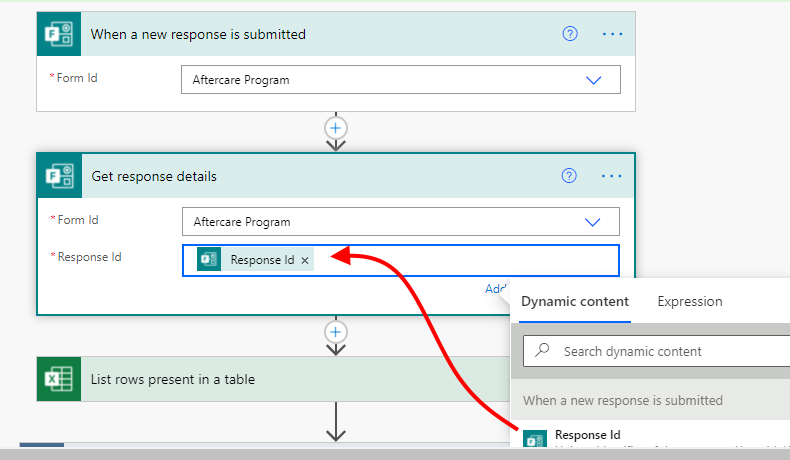The height and width of the screenshot is (460, 790).
Task: Click the Forms icon inside Response Id token
Action: (x=209, y=259)
